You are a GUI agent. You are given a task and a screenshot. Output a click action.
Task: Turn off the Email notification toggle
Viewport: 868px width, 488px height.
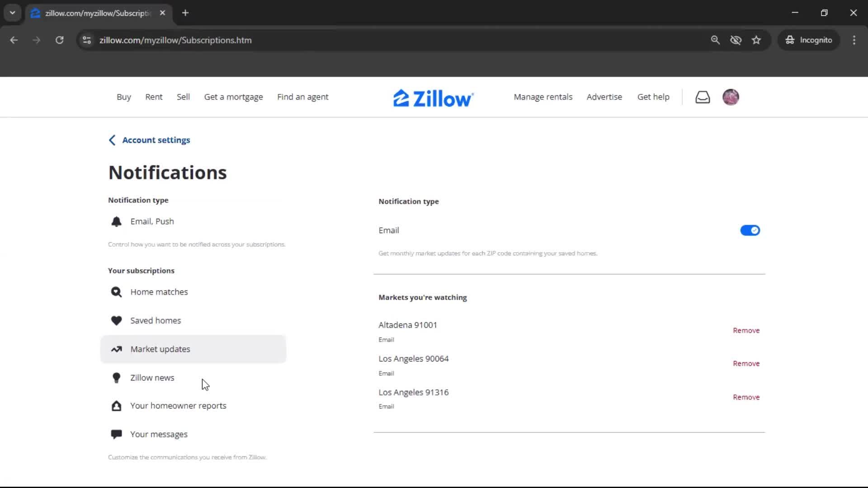(x=750, y=230)
